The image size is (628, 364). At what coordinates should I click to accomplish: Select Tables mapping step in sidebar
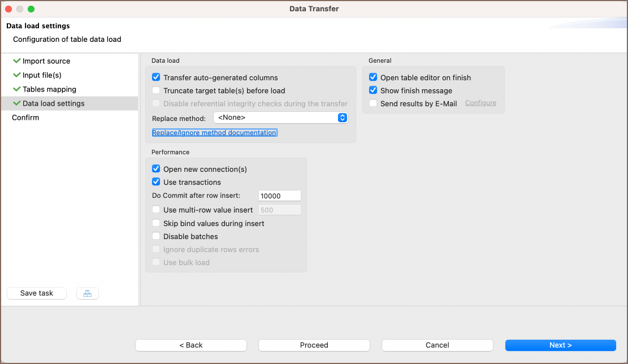pos(49,89)
